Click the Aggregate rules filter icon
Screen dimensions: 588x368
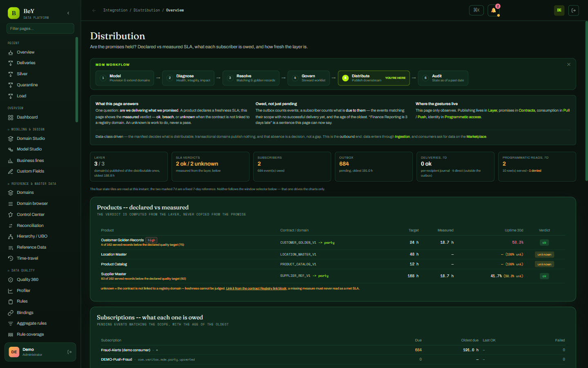(x=11, y=323)
